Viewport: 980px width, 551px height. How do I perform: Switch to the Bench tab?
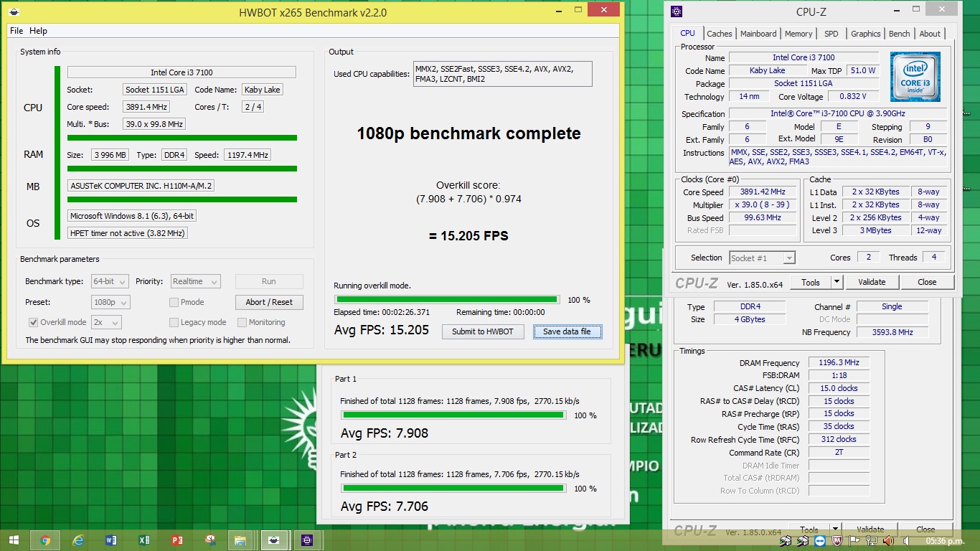tap(900, 34)
